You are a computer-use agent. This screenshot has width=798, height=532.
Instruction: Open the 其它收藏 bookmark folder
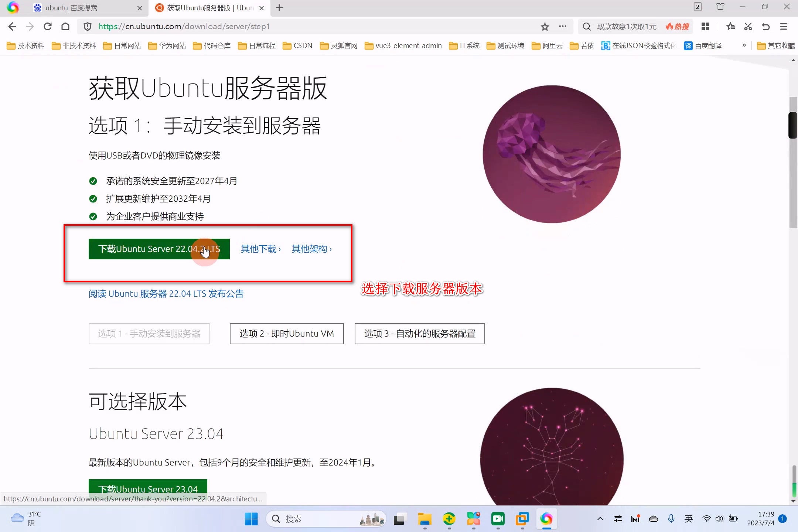[775, 46]
